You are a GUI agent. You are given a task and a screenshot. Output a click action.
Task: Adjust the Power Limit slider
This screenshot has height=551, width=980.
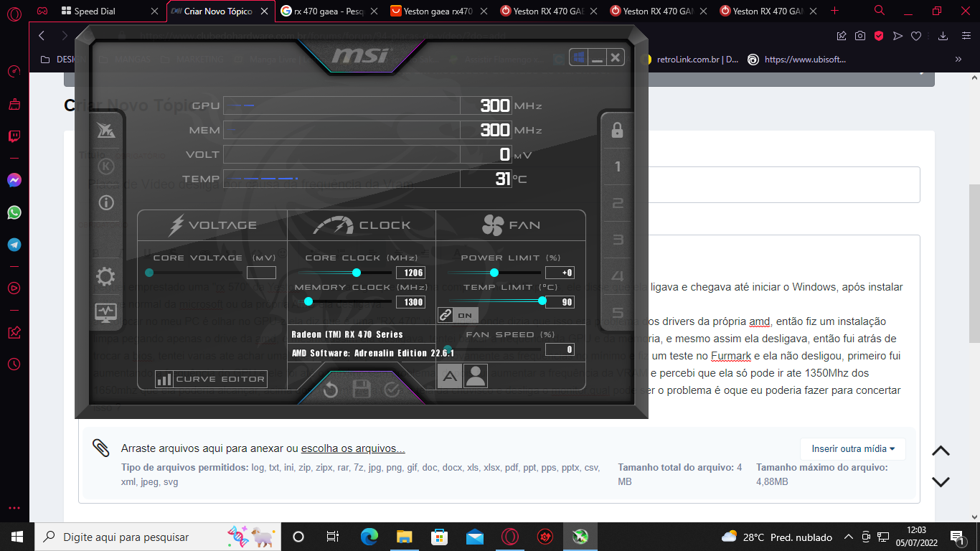click(494, 273)
